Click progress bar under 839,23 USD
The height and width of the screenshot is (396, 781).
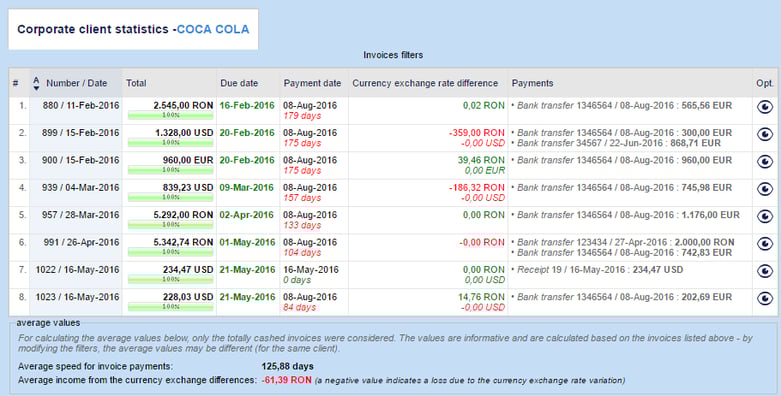click(x=170, y=198)
